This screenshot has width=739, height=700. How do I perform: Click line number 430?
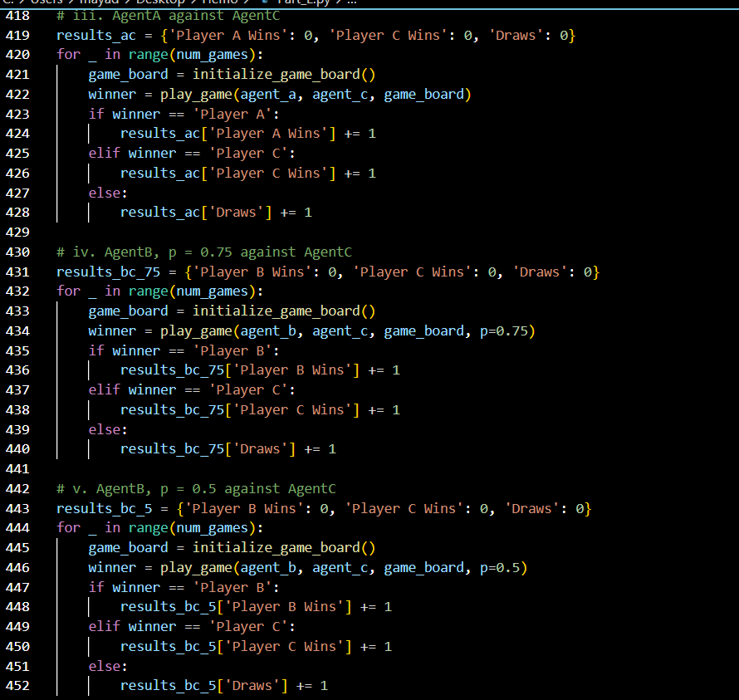point(17,252)
